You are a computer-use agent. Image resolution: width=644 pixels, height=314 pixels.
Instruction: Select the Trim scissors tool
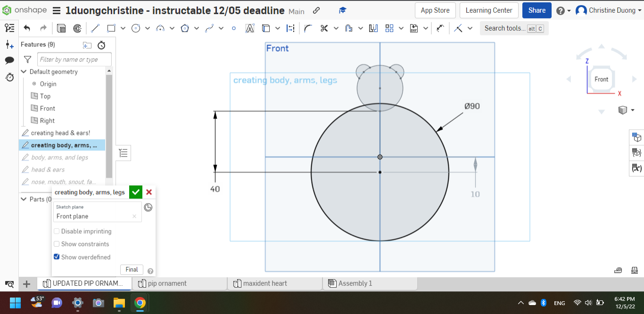click(324, 28)
